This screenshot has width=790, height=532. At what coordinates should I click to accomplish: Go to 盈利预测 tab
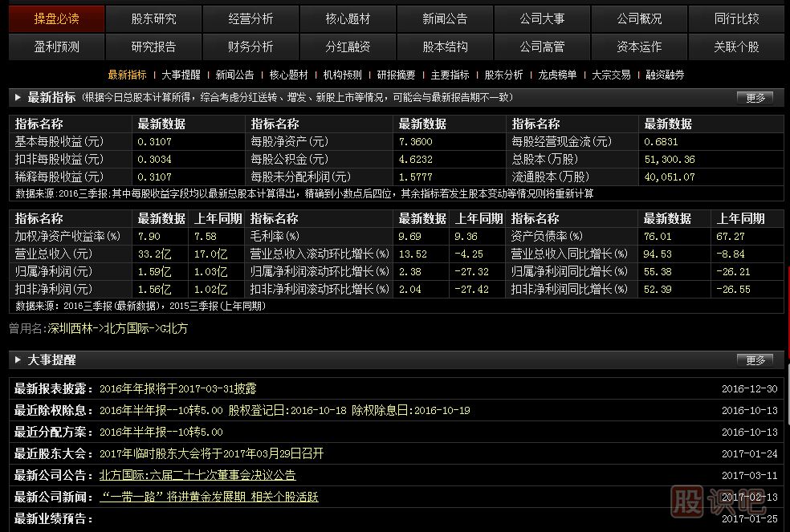(56, 47)
